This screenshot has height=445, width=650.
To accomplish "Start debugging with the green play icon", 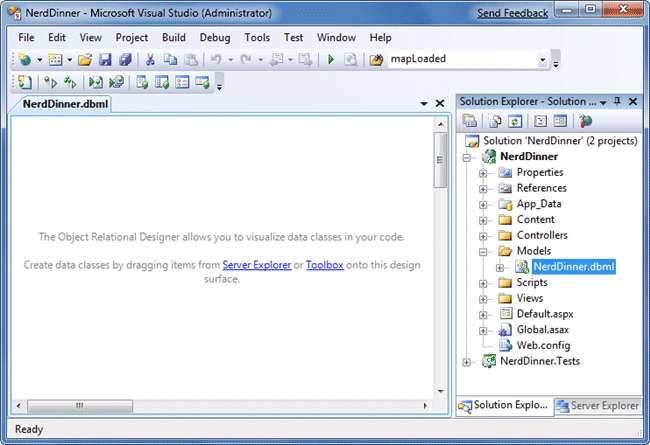I will point(331,60).
